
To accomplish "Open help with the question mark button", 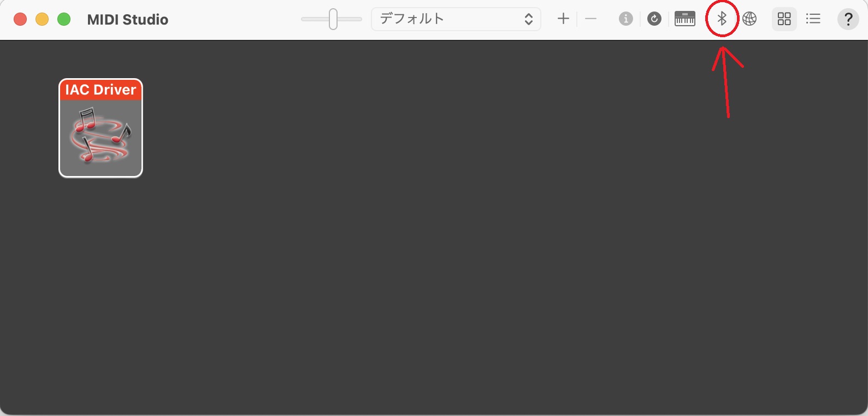I will tap(848, 19).
